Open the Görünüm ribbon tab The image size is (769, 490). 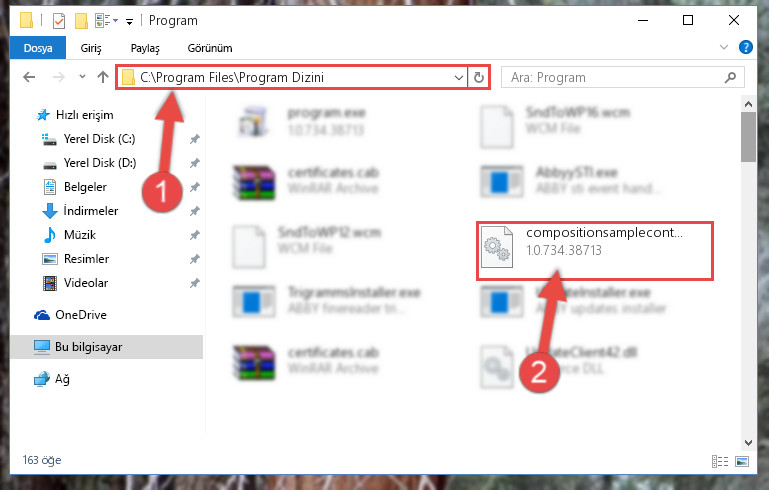(x=210, y=48)
